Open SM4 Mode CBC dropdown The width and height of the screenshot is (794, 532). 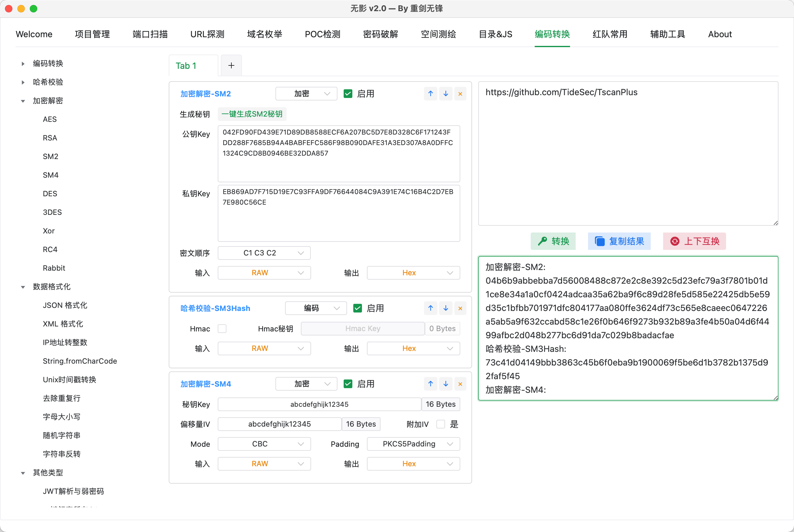[x=264, y=444]
